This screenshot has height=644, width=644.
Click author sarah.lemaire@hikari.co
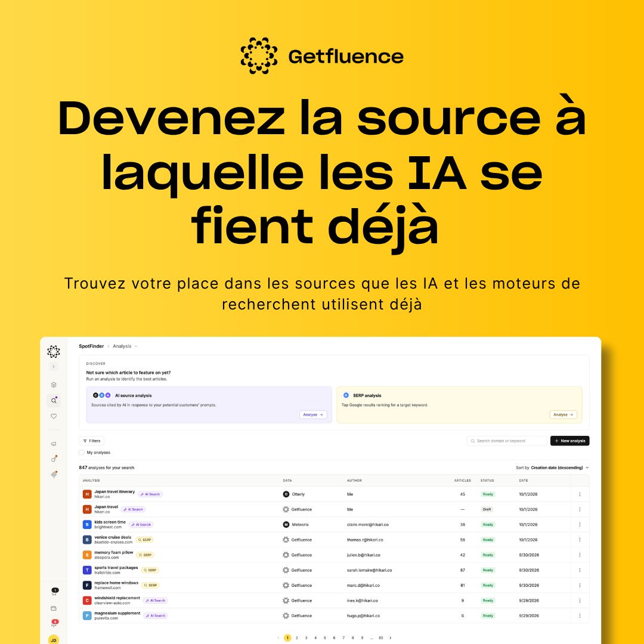click(369, 570)
